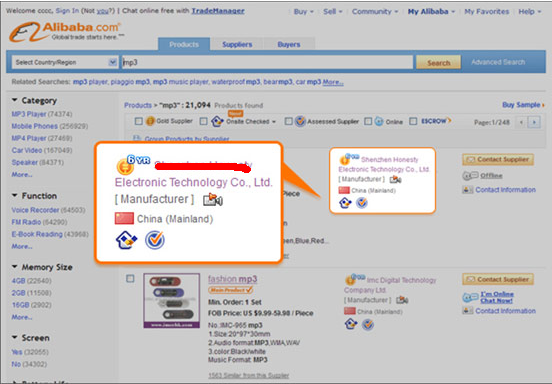The width and height of the screenshot is (552, 384).
Task: Click the previous page arrow icon
Action: point(521,122)
